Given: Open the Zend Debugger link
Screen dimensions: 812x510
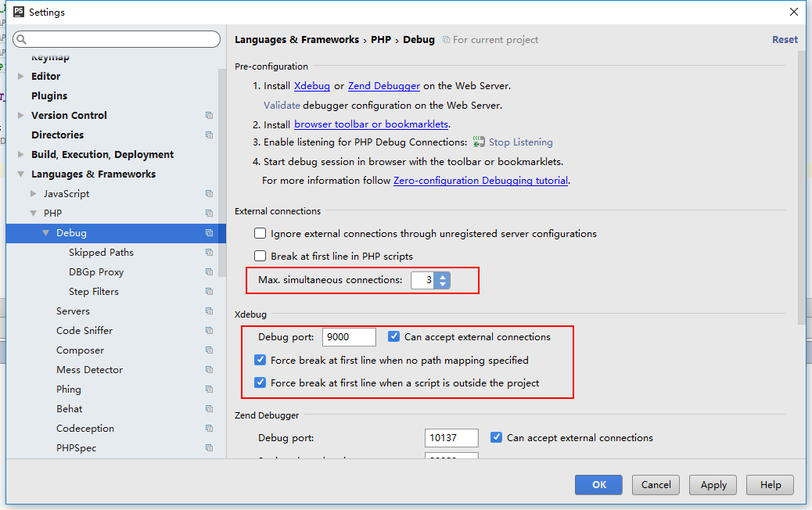Looking at the screenshot, I should [384, 86].
